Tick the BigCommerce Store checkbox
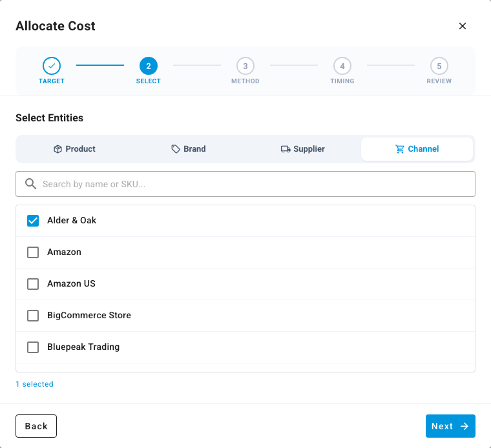This screenshot has width=491, height=448. pos(33,316)
